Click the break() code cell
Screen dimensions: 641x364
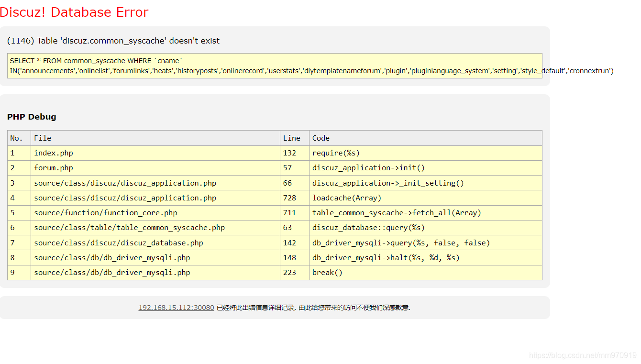click(426, 273)
